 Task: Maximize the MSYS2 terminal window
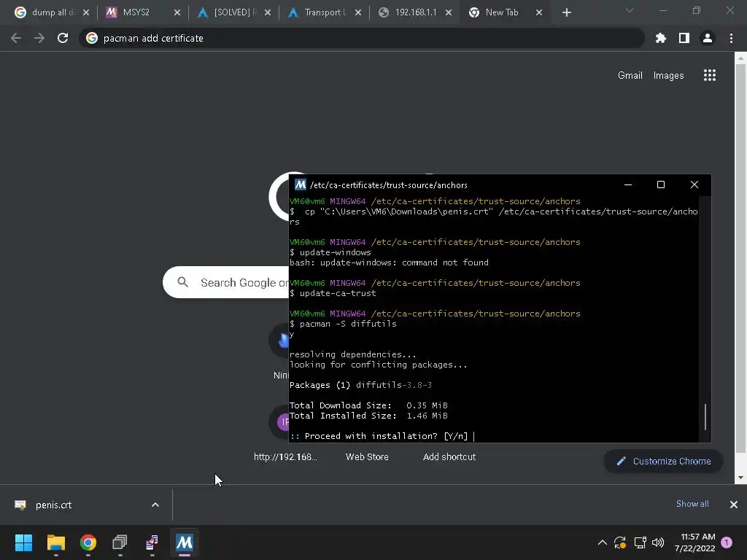pos(661,184)
